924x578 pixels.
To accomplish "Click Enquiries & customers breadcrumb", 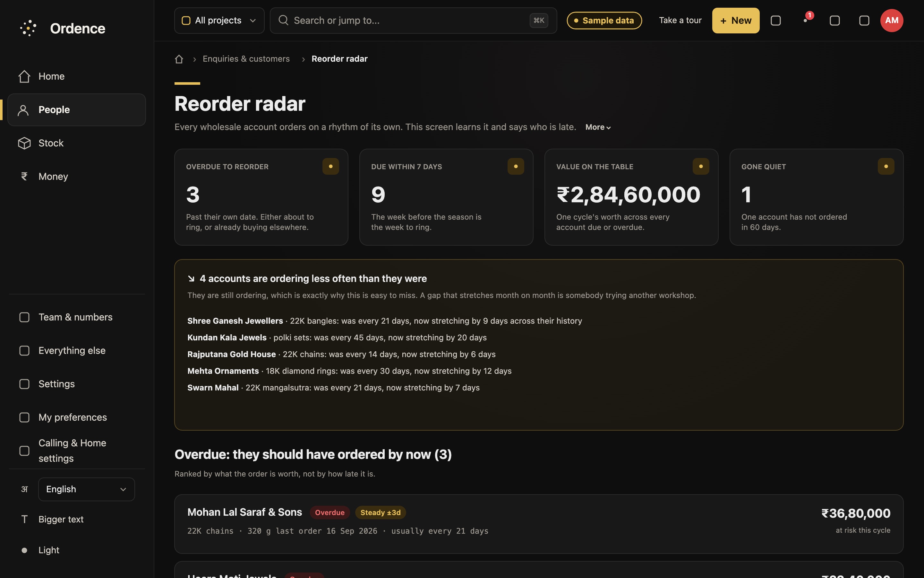I will [246, 59].
